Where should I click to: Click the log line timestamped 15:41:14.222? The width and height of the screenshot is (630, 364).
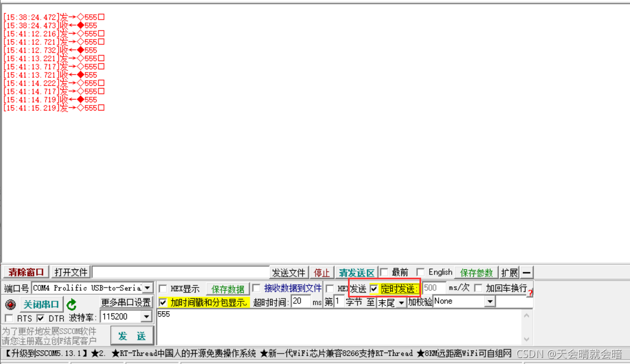(54, 83)
